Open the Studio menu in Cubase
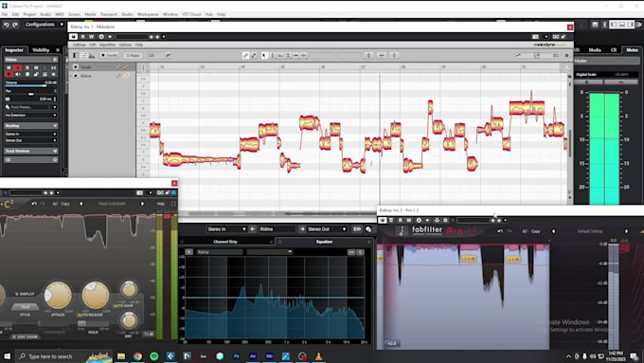 pyautogui.click(x=127, y=14)
